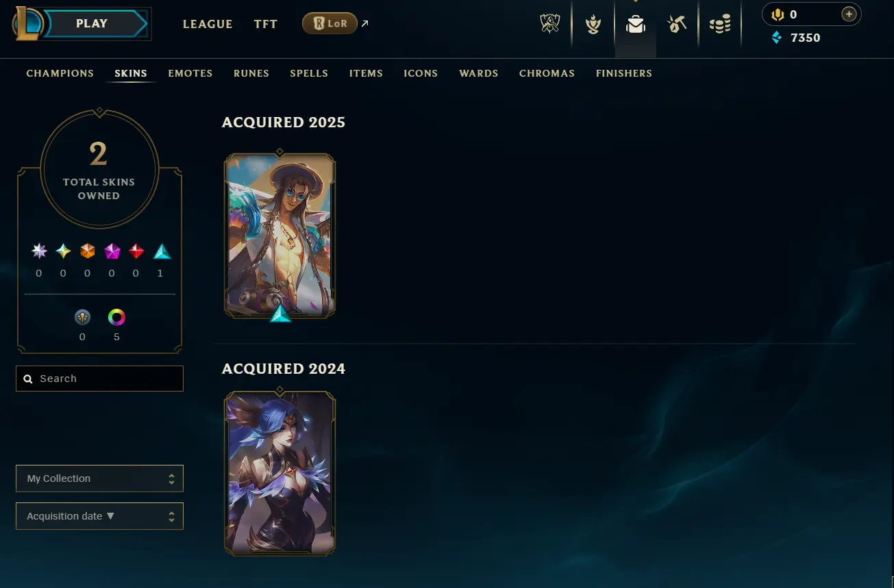
Task: Open the Collection backpack icon
Action: pos(636,25)
